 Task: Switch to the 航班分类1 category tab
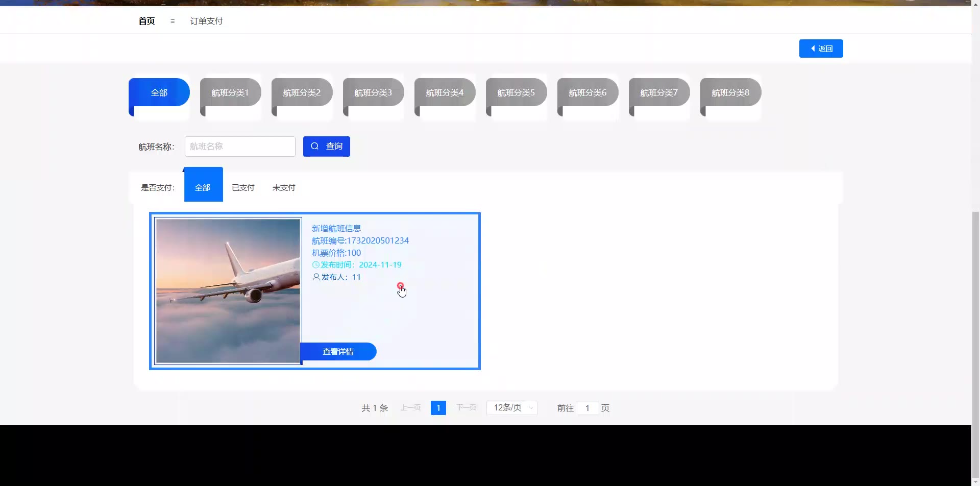(230, 93)
